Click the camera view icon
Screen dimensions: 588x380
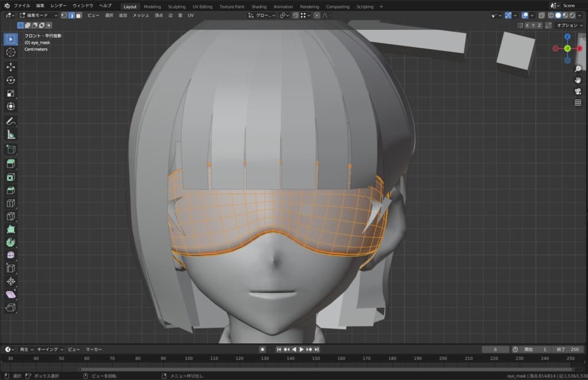578,91
